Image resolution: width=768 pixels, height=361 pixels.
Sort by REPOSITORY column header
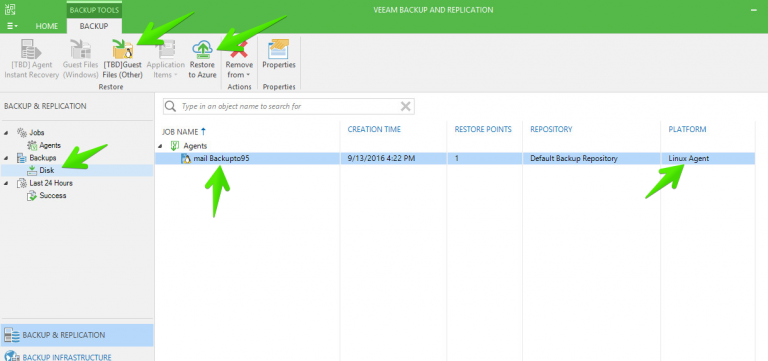551,129
